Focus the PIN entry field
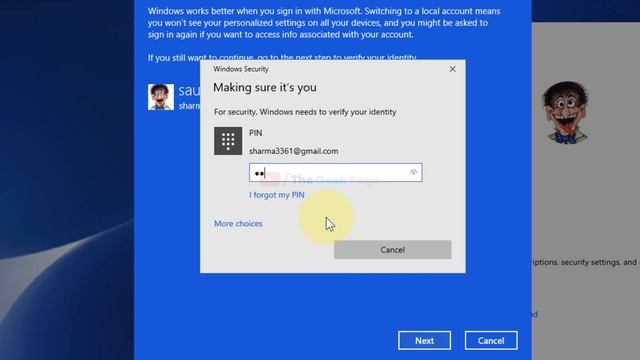The image size is (640, 360). pos(336,173)
